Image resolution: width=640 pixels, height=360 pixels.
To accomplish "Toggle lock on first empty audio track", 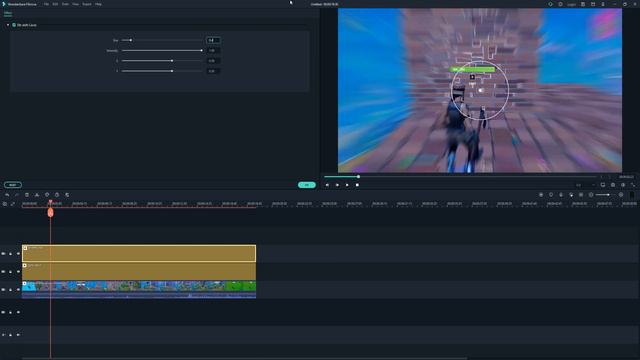I will (11, 312).
